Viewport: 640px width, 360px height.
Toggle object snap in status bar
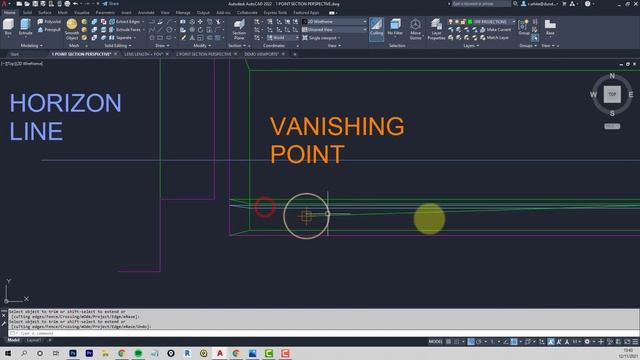514,342
